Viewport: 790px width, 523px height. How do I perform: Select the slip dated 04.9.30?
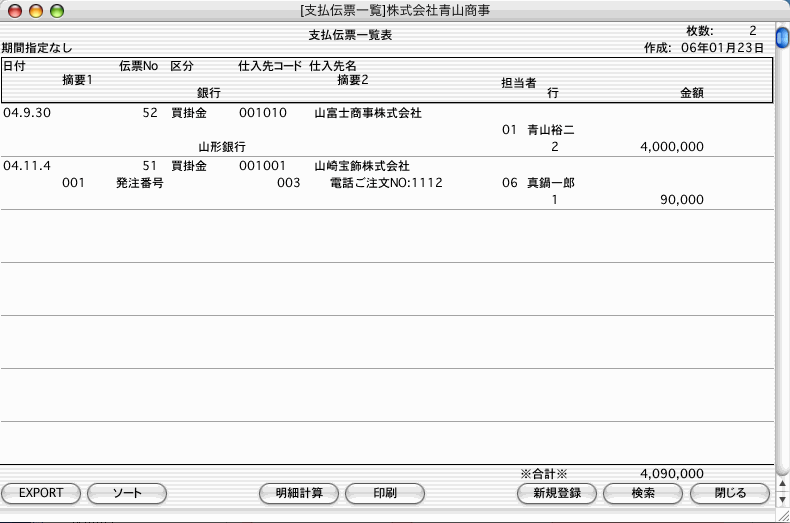(x=27, y=113)
